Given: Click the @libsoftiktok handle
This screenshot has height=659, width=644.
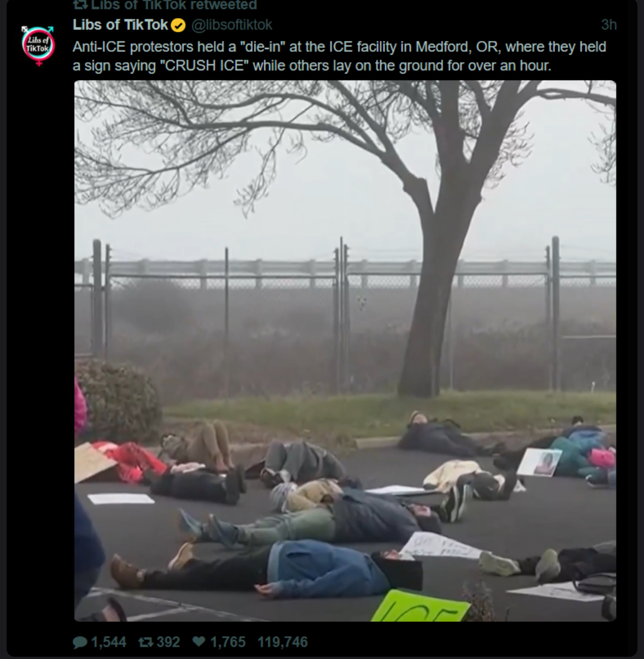Looking at the screenshot, I should (x=231, y=25).
